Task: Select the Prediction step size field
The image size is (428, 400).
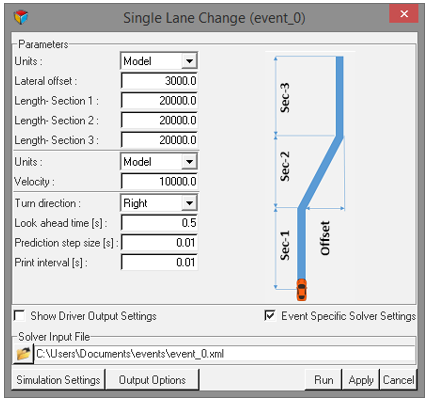Action: pyautogui.click(x=159, y=242)
